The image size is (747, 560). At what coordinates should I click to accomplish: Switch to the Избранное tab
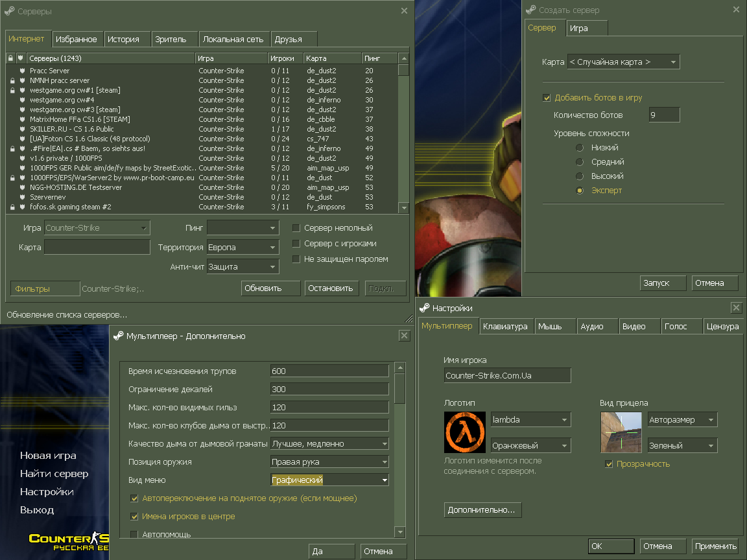tap(77, 39)
